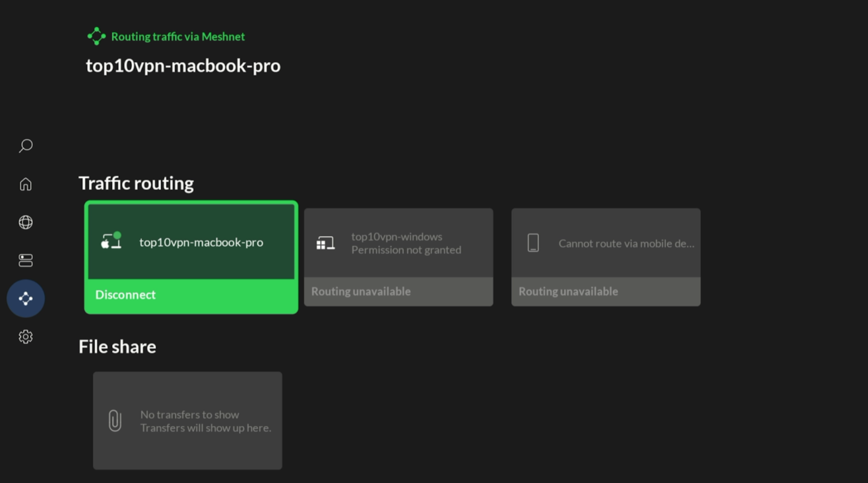The height and width of the screenshot is (483, 868).
Task: Click the top10vpn-macbook-pro heading title
Action: pos(183,66)
